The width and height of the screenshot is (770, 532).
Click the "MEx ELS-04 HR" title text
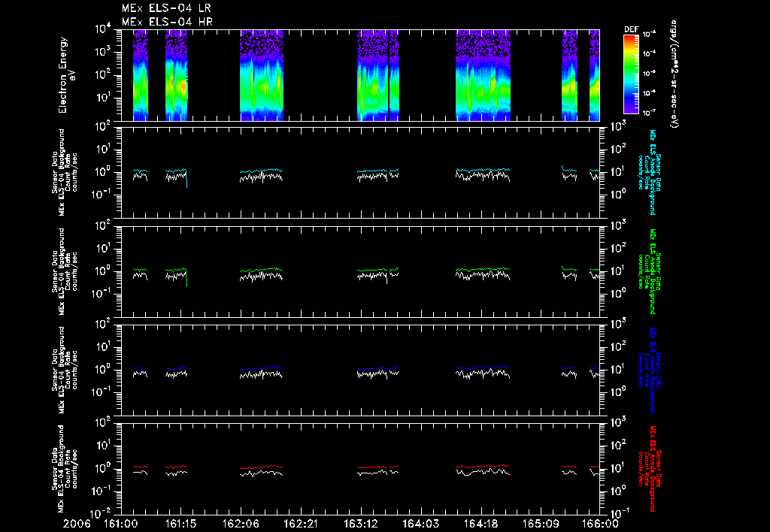(167, 22)
